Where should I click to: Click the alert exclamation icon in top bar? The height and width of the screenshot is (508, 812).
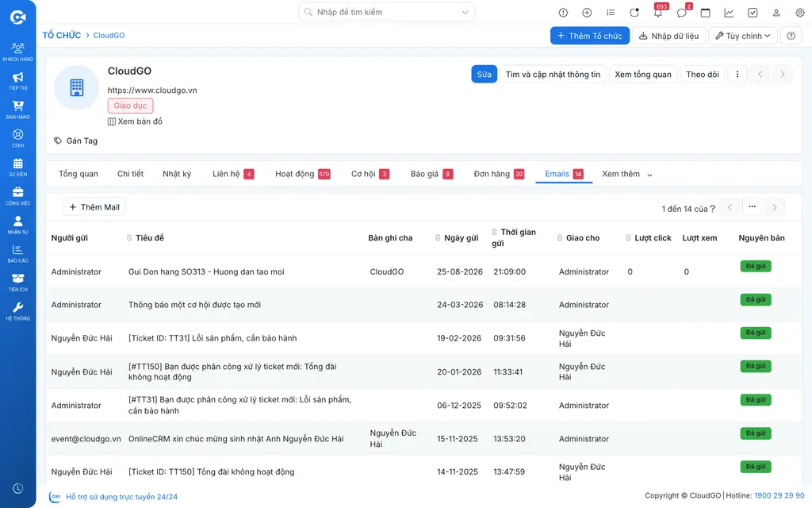pos(563,13)
